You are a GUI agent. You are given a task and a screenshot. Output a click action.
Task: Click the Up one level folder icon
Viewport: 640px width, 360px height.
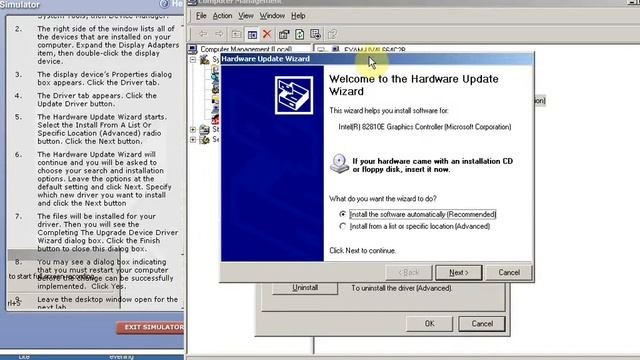(236, 34)
